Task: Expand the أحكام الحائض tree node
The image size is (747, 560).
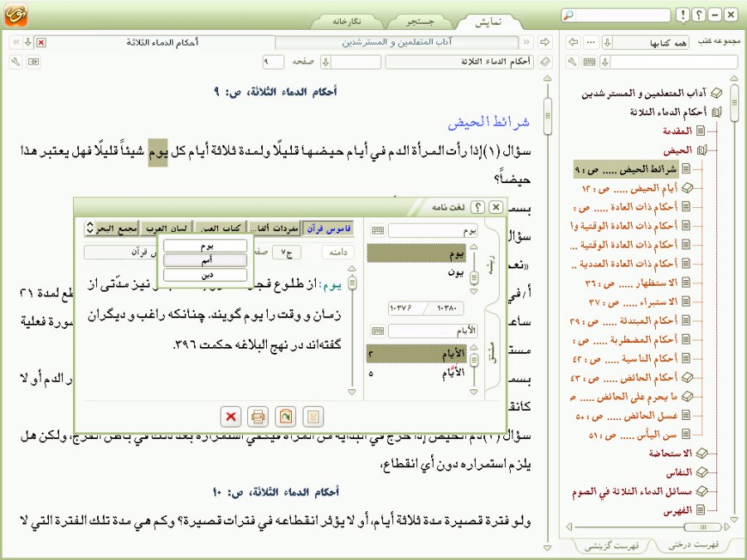Action: click(687, 378)
